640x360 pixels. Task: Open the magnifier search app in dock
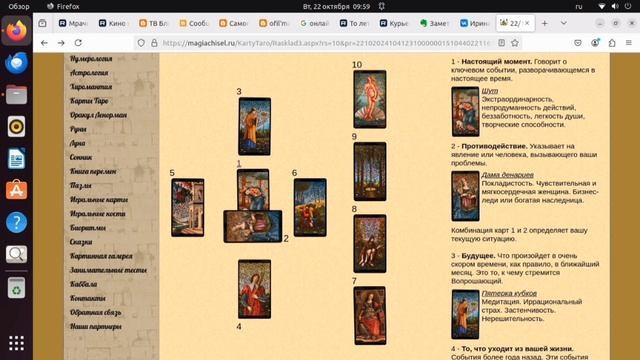(x=16, y=254)
